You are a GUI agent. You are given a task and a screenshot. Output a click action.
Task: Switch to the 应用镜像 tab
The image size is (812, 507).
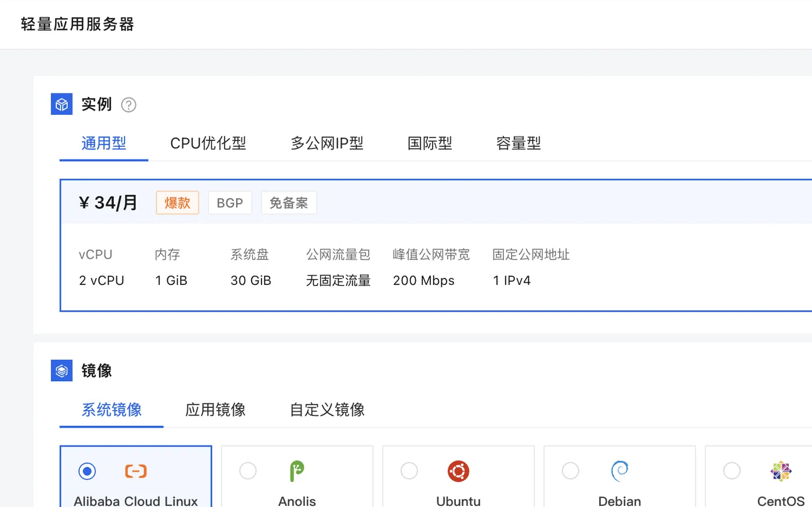215,410
